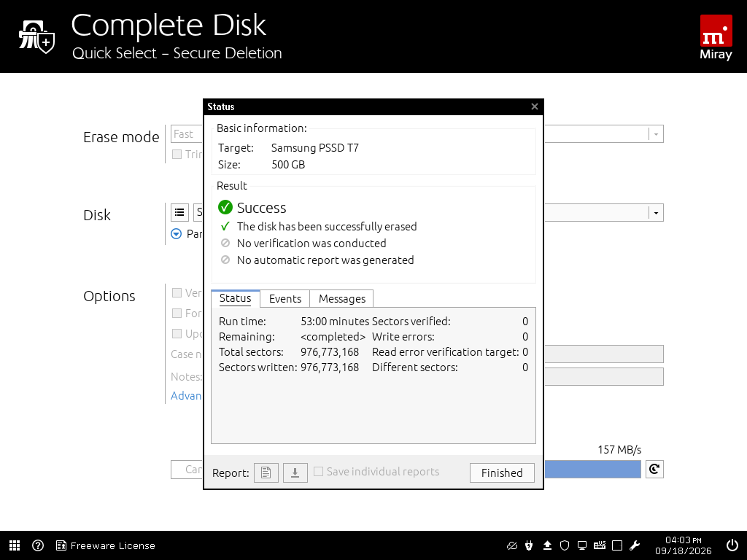Click the power icon in taskbar

[x=732, y=545]
